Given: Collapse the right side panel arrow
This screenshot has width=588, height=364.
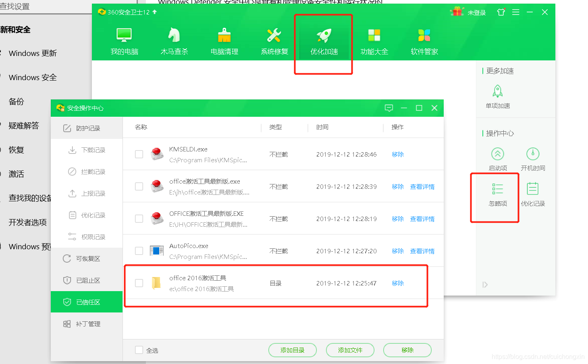Looking at the screenshot, I should coord(485,285).
